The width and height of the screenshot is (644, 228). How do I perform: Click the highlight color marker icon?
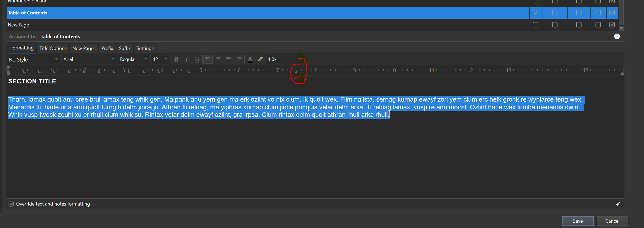click(x=260, y=59)
